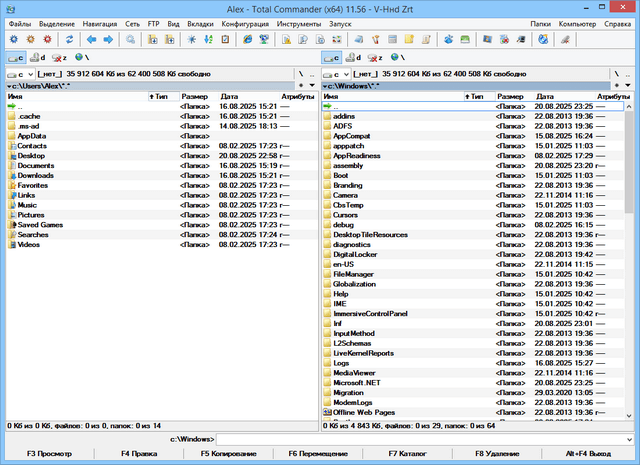Click the blue back arrow toolbar icon
The width and height of the screenshot is (640, 465).
click(x=89, y=39)
